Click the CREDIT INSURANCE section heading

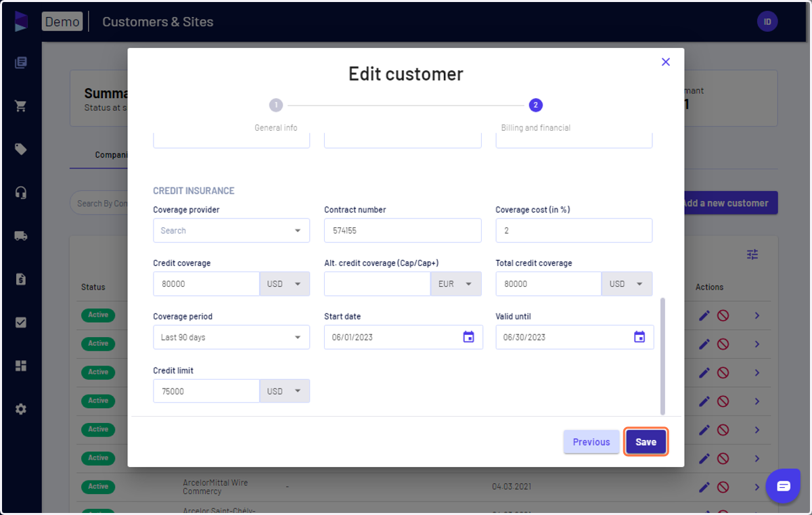click(x=194, y=191)
